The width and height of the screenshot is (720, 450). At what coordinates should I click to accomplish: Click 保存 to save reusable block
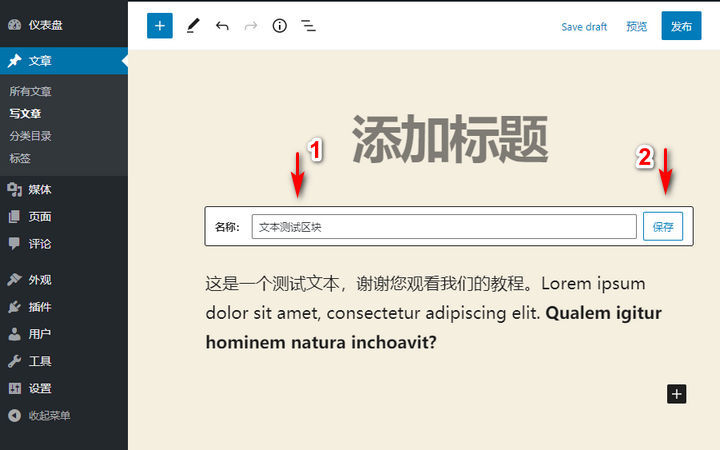663,226
